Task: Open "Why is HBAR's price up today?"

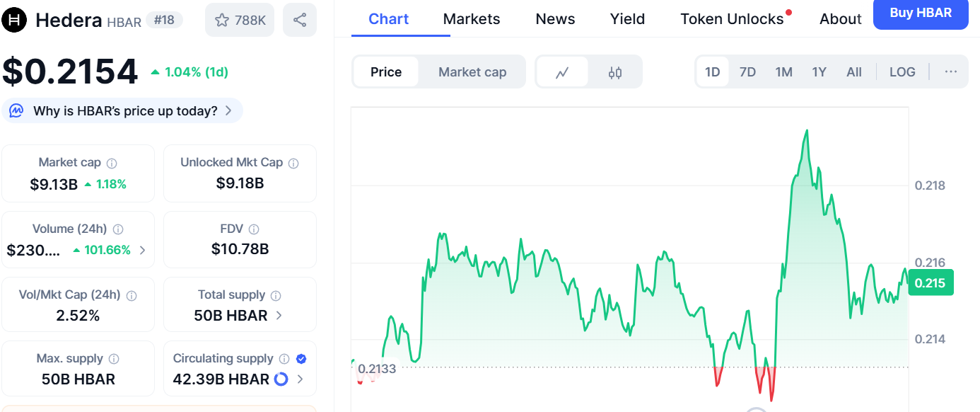Action: pyautogui.click(x=124, y=111)
